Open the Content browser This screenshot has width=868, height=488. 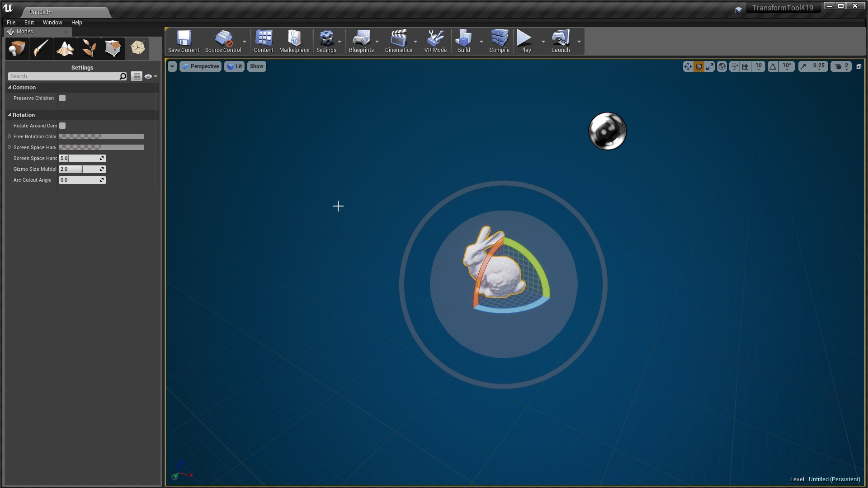tap(264, 42)
